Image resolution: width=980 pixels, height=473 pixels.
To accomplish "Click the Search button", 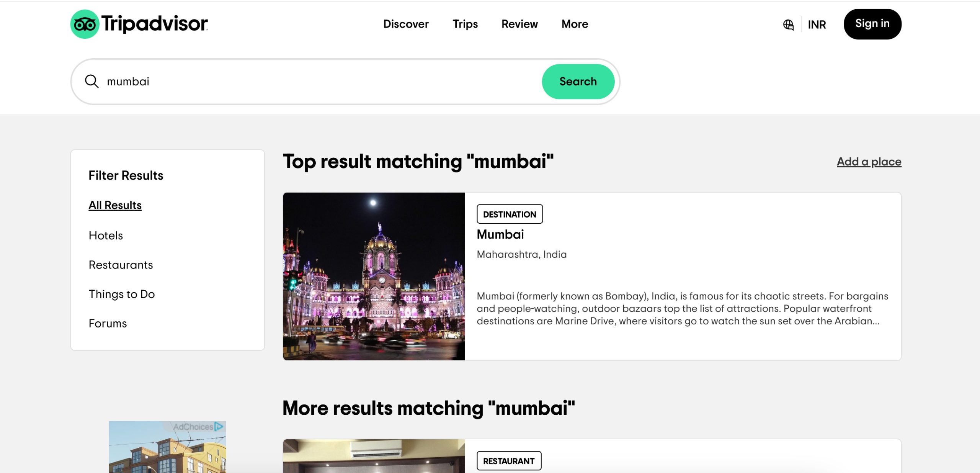I will point(578,81).
